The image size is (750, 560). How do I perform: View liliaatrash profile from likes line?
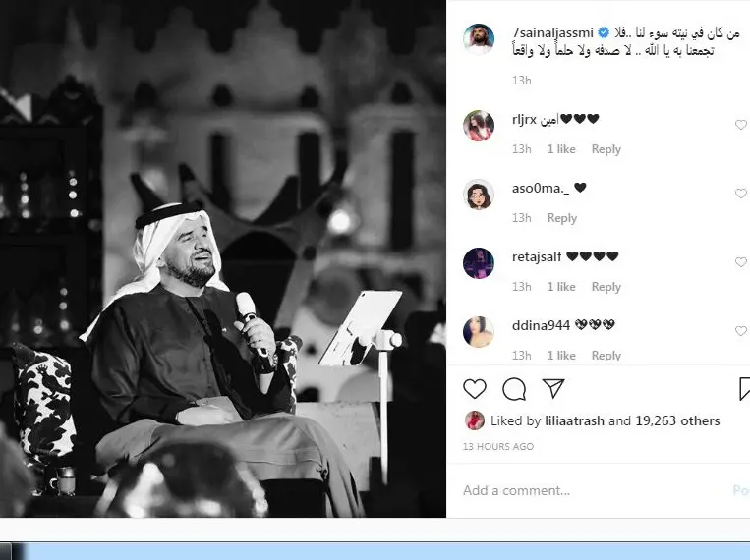(x=574, y=420)
